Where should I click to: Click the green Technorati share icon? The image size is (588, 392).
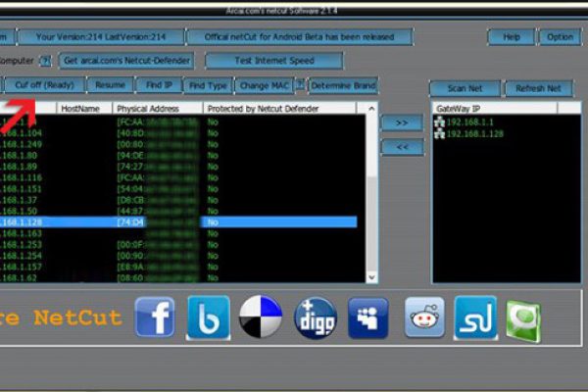(x=522, y=318)
